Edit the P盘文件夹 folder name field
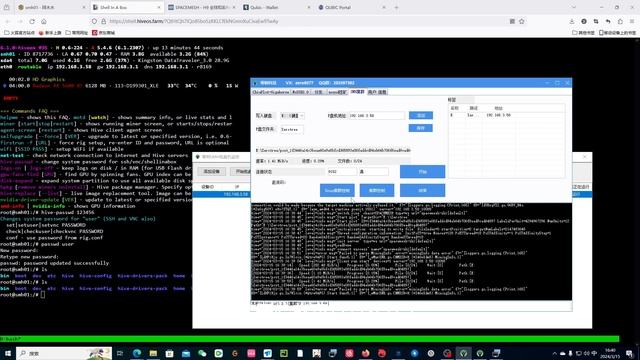The height and width of the screenshot is (360, 640). (x=292, y=129)
